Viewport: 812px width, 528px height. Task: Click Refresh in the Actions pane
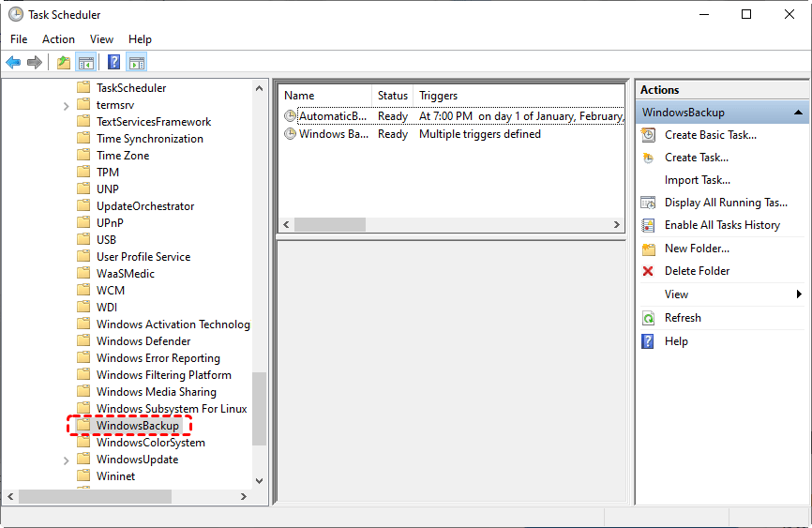(x=683, y=318)
